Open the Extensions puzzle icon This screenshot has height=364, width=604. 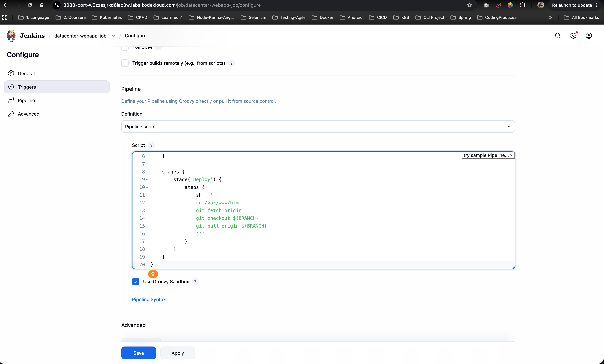[523, 5]
